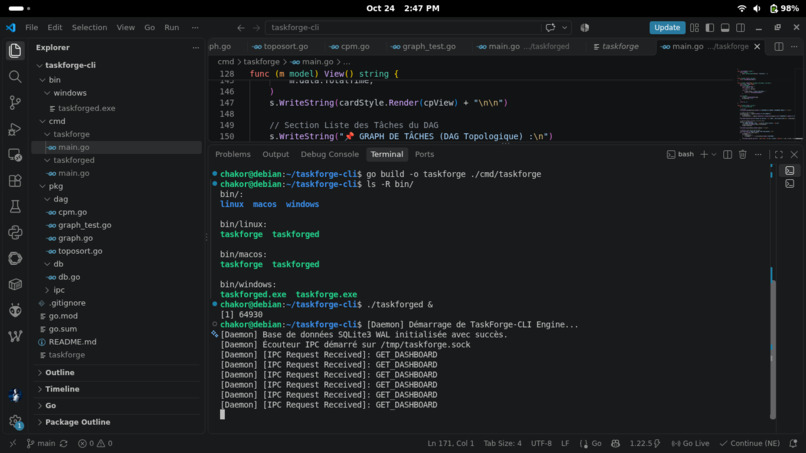806x453 pixels.
Task: Open Python extension view
Action: click(x=15, y=232)
